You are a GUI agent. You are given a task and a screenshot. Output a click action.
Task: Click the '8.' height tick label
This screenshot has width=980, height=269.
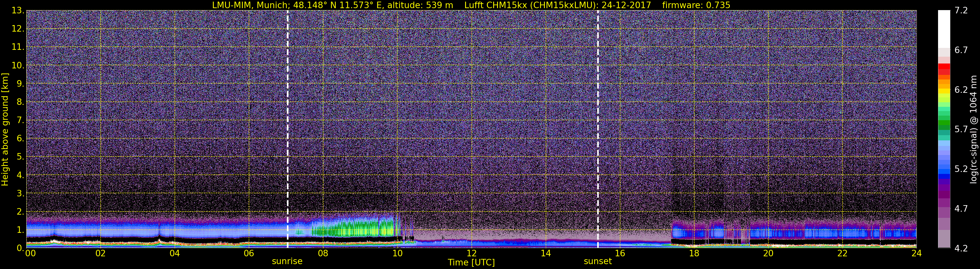click(20, 102)
